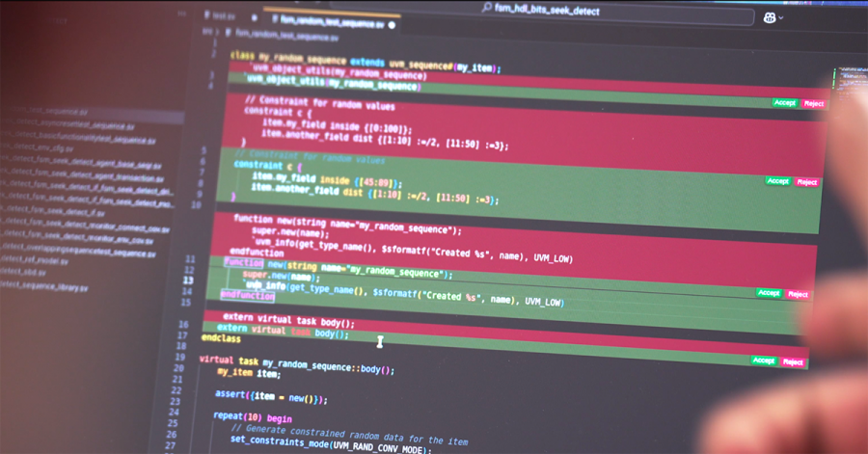The image size is (868, 454).
Task: Open the file ending in monitor_env_cov.sv
Action: (77, 238)
